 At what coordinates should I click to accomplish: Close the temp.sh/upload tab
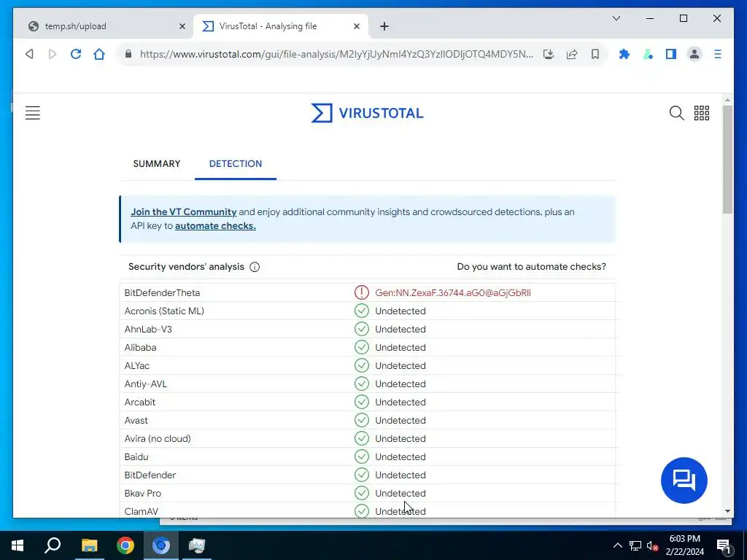(x=182, y=26)
